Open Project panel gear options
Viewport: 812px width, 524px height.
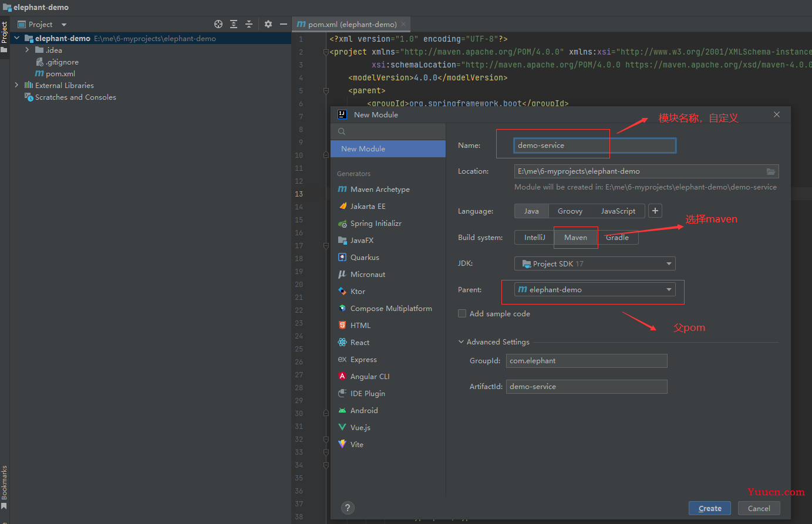point(268,24)
